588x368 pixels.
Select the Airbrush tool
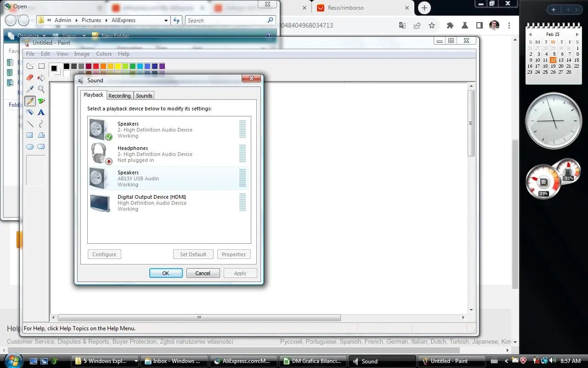30,112
